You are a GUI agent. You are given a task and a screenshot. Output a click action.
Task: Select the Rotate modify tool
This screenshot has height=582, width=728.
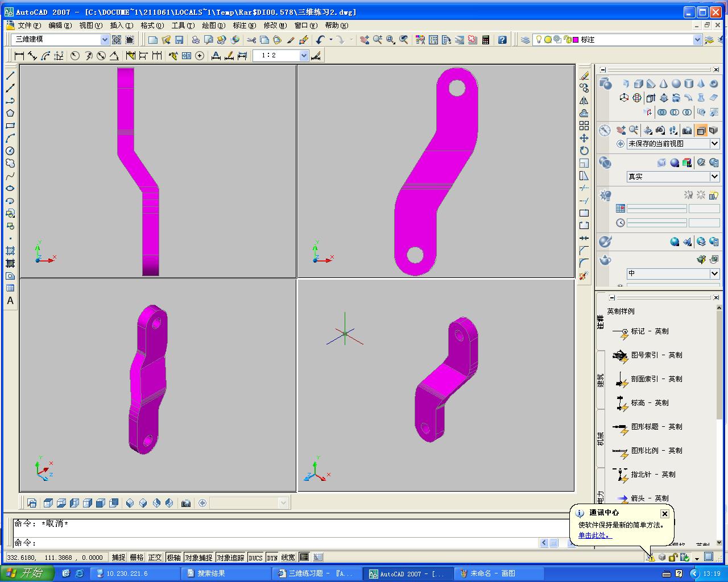click(x=584, y=151)
